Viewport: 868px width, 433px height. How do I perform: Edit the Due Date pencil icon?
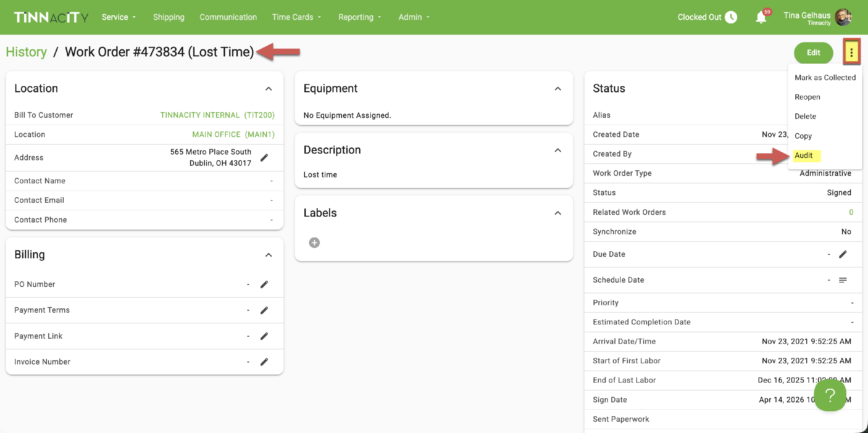(x=842, y=254)
